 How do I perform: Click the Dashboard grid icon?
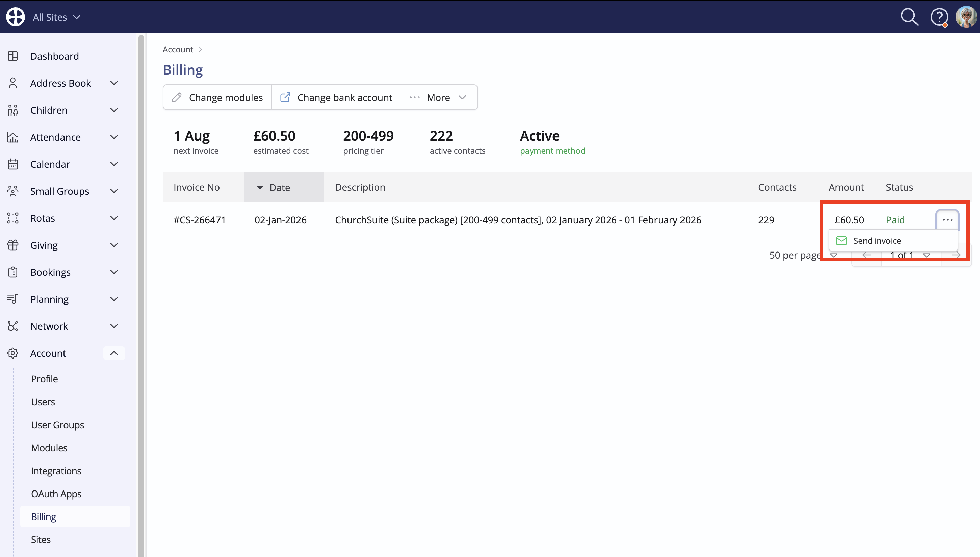13,56
